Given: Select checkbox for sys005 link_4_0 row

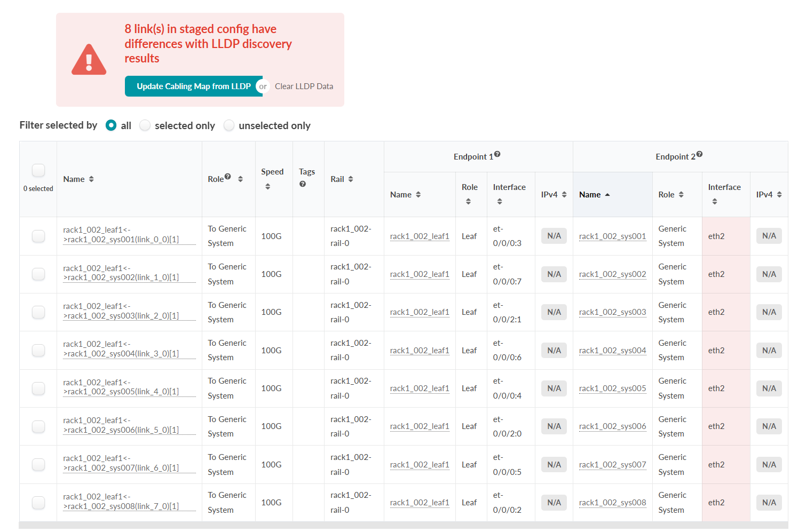Looking at the screenshot, I should (38, 388).
